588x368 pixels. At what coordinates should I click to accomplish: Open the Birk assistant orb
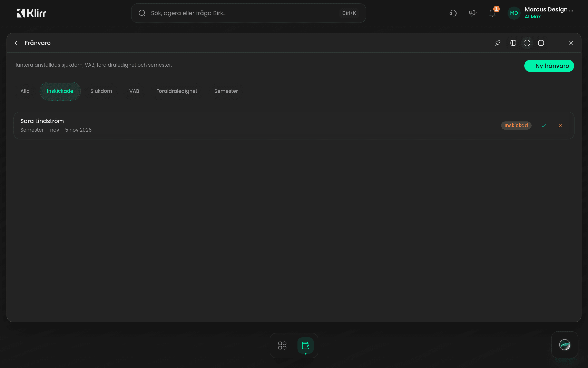pyautogui.click(x=565, y=345)
